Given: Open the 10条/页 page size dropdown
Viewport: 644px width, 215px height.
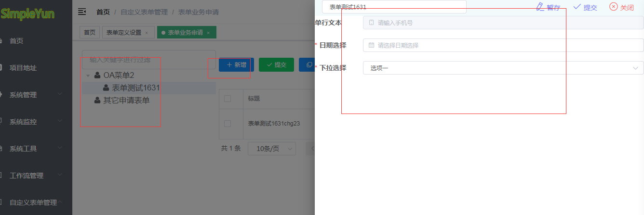Looking at the screenshot, I should pos(272,149).
